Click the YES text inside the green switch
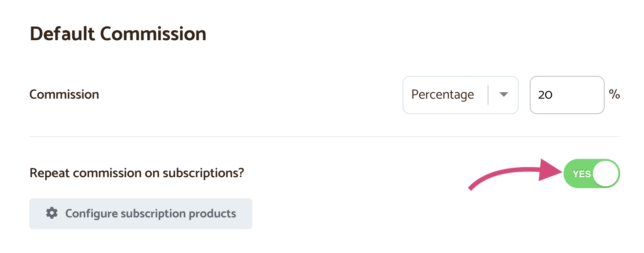The height and width of the screenshot is (253, 644). (x=581, y=174)
